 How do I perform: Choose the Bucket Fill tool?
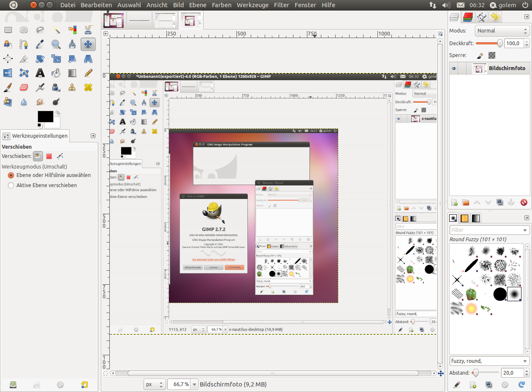56,73
